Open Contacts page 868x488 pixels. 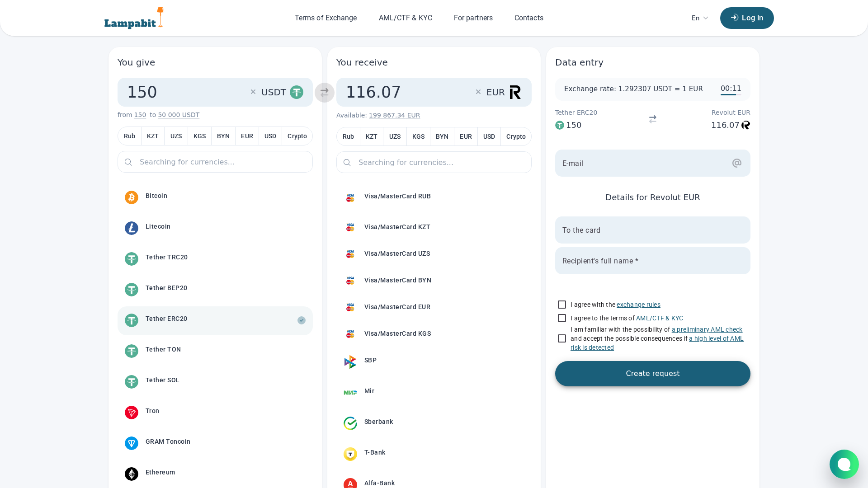(x=529, y=18)
